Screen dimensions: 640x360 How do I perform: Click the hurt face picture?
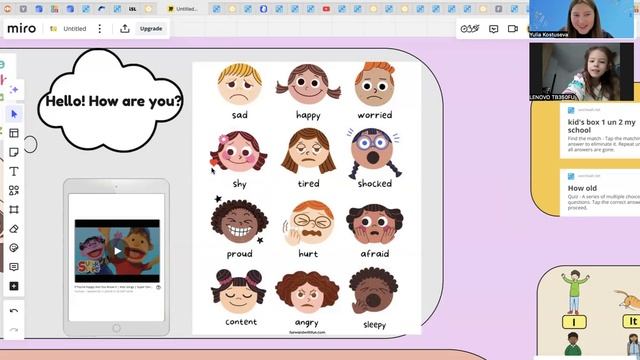[309, 222]
